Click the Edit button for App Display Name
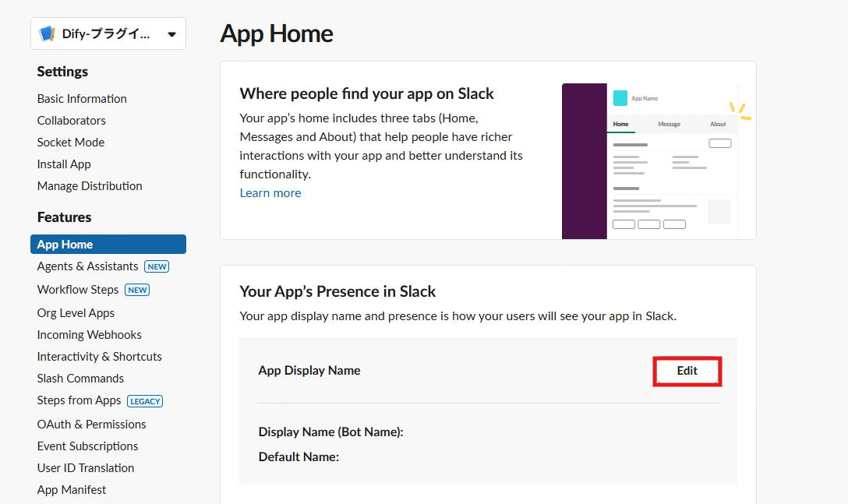 687,371
